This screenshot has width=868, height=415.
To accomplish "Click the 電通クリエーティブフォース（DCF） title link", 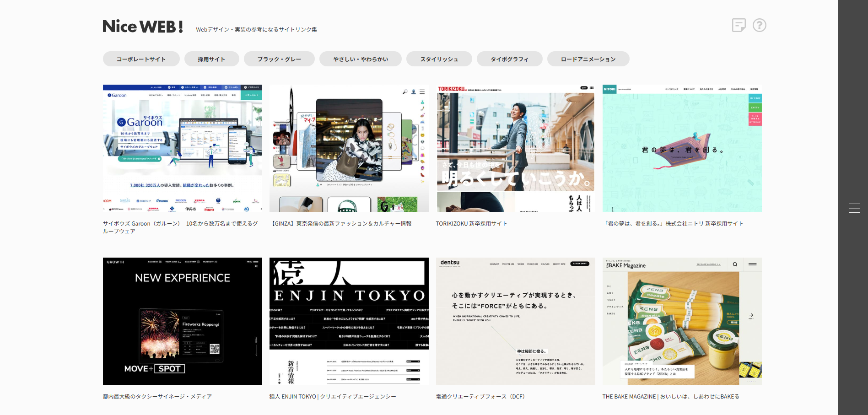I will (x=480, y=397).
